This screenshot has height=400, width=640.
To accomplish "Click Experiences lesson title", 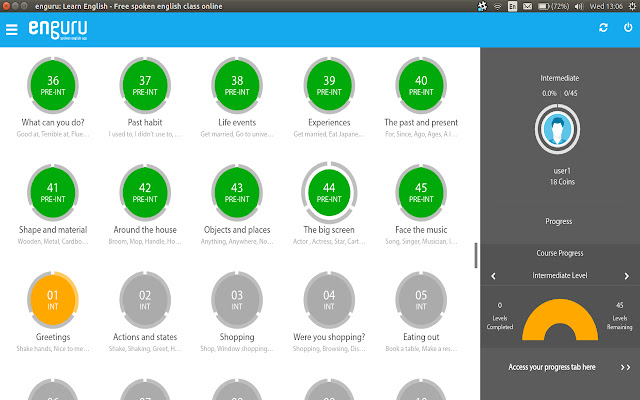I will coord(329,122).
